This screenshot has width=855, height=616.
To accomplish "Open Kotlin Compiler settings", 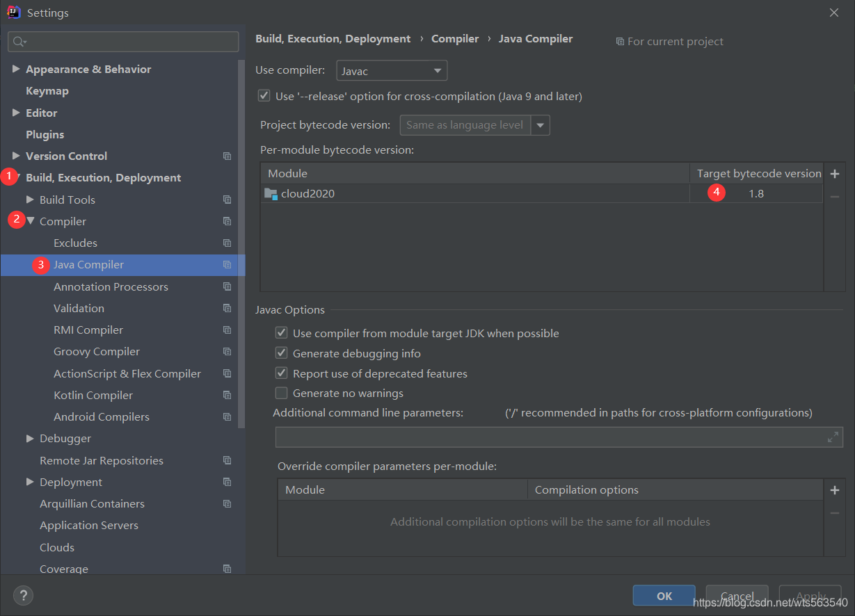I will [x=93, y=395].
